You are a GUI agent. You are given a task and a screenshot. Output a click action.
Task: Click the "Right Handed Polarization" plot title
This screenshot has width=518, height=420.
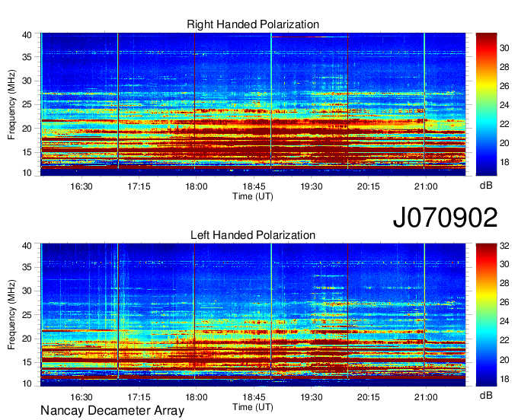click(253, 24)
